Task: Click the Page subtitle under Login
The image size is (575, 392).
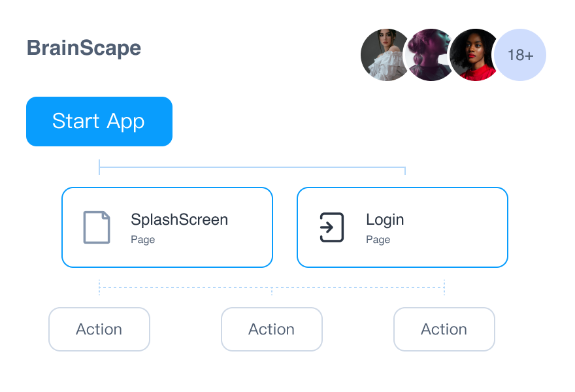Action: tap(378, 240)
